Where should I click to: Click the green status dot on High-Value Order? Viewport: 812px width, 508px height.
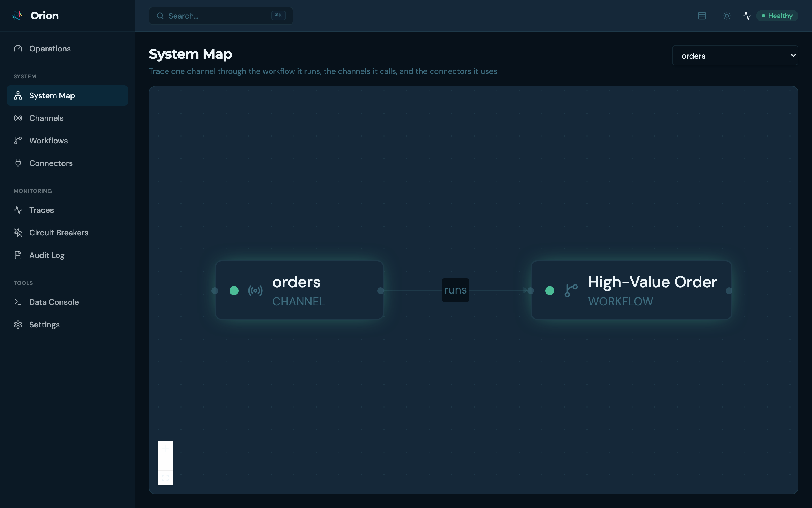coord(550,291)
